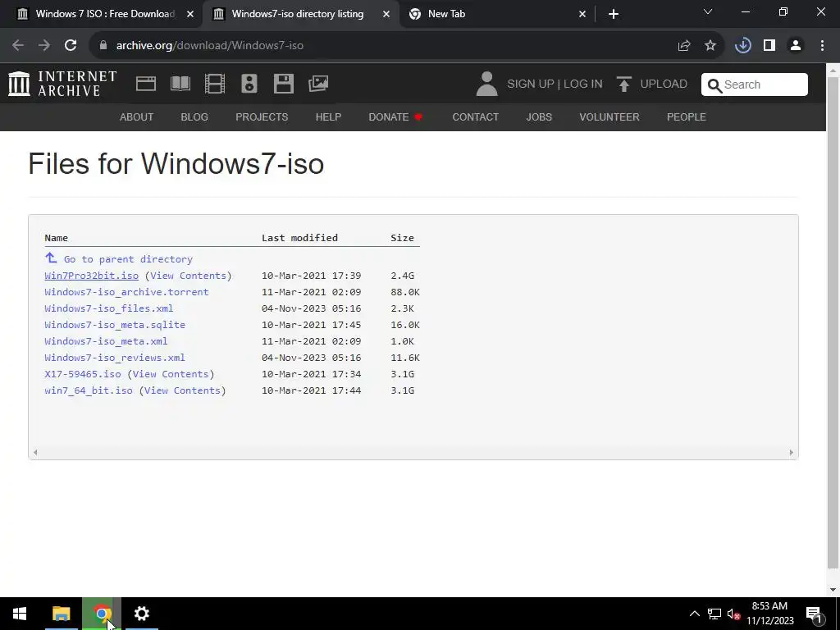Open the notifications action center
This screenshot has width=840, height=630.
point(815,614)
